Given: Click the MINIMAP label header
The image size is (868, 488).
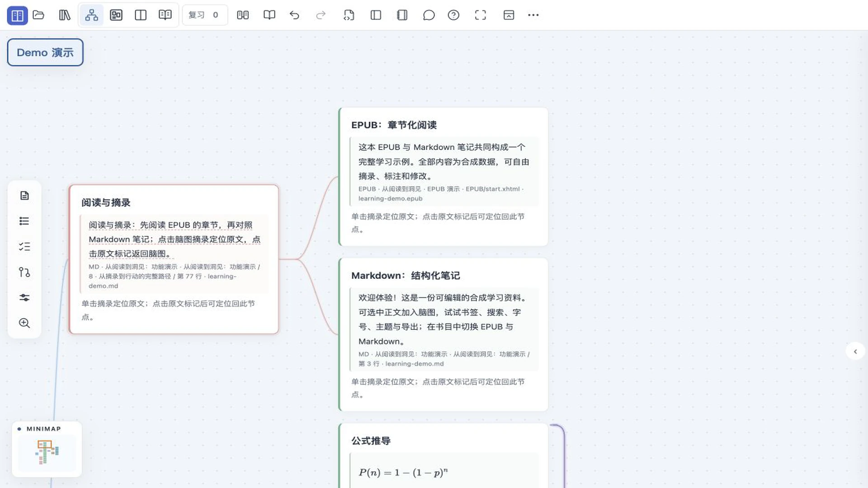Looking at the screenshot, I should pos(43,429).
